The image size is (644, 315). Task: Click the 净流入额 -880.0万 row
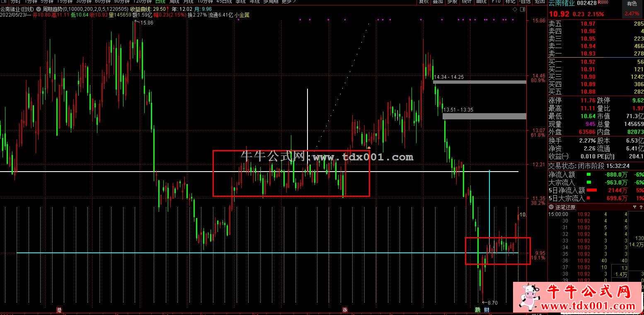click(596, 174)
